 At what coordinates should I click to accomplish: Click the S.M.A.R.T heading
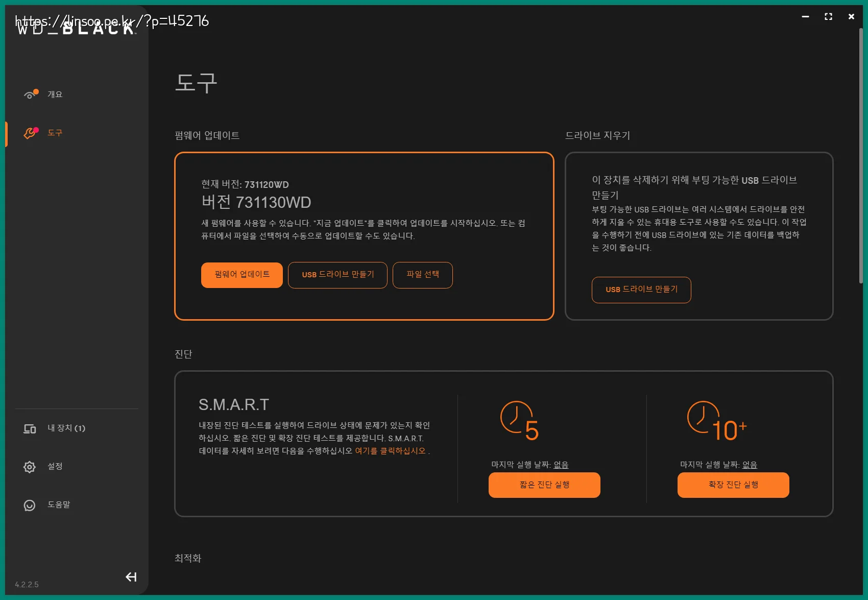234,405
